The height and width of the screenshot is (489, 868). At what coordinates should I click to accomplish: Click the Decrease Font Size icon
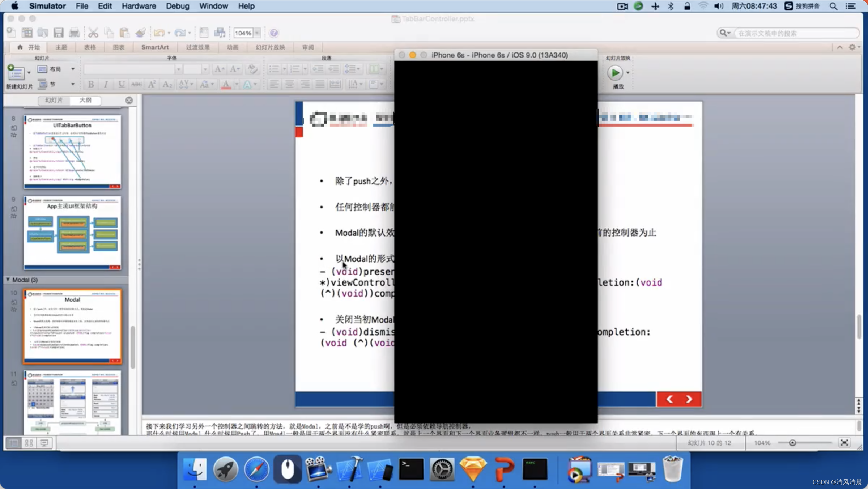pyautogui.click(x=235, y=69)
